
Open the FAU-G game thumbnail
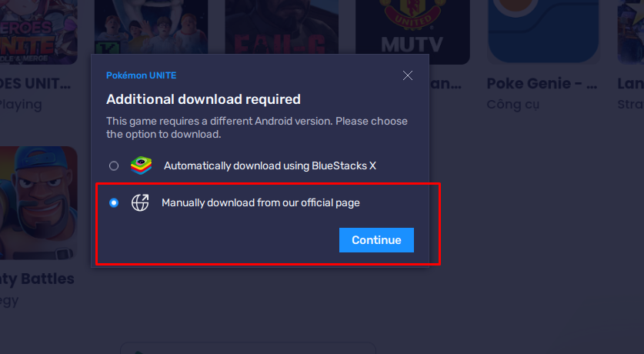coord(282,27)
